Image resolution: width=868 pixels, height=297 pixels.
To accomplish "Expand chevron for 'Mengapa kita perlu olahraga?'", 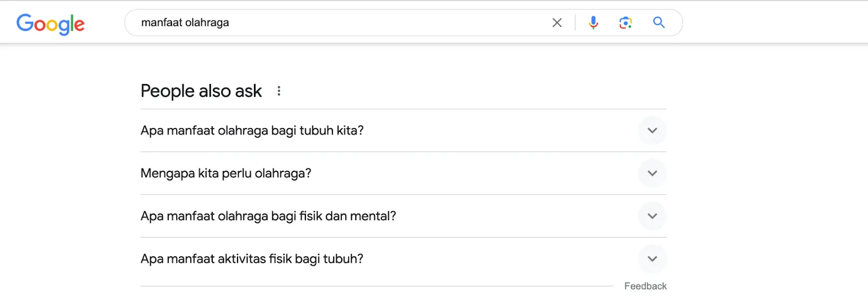I will pos(652,173).
